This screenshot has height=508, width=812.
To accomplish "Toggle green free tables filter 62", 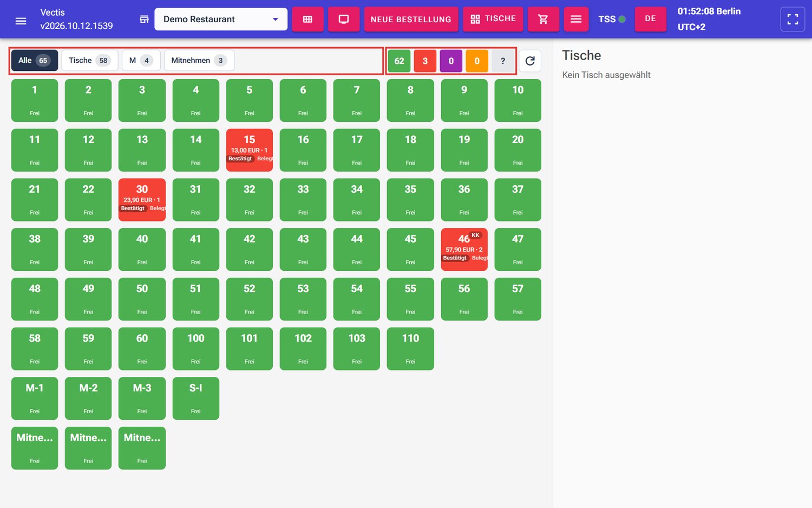I will point(399,61).
